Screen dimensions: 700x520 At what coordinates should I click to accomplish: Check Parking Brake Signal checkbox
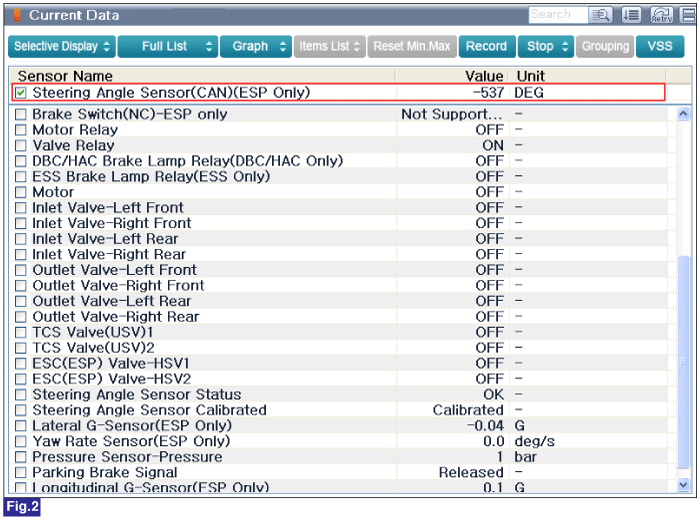[21, 472]
